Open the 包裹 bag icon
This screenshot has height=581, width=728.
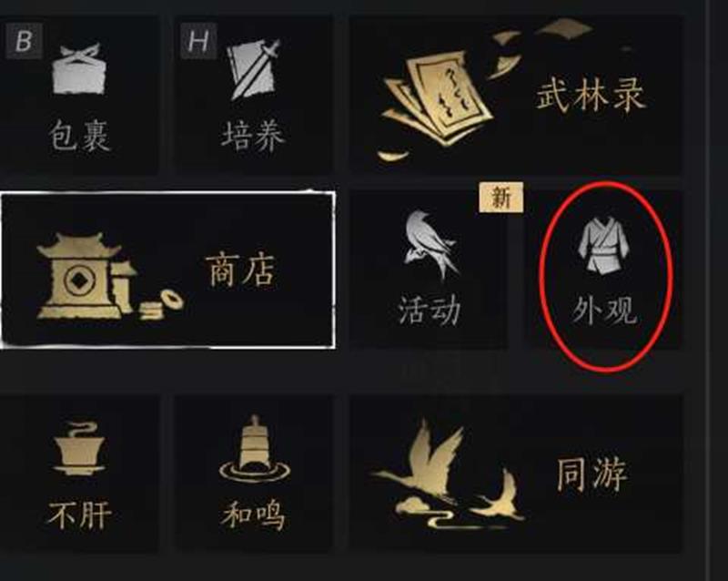[78, 69]
